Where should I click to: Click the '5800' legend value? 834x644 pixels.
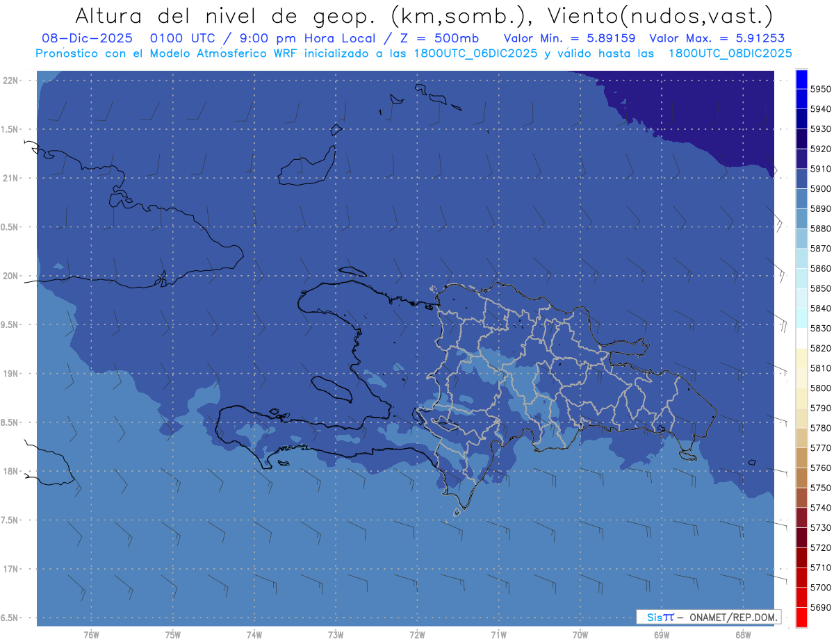[821, 388]
